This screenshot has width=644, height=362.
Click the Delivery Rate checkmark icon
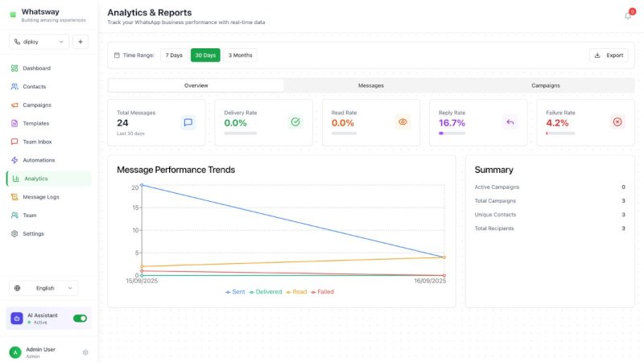click(x=295, y=122)
